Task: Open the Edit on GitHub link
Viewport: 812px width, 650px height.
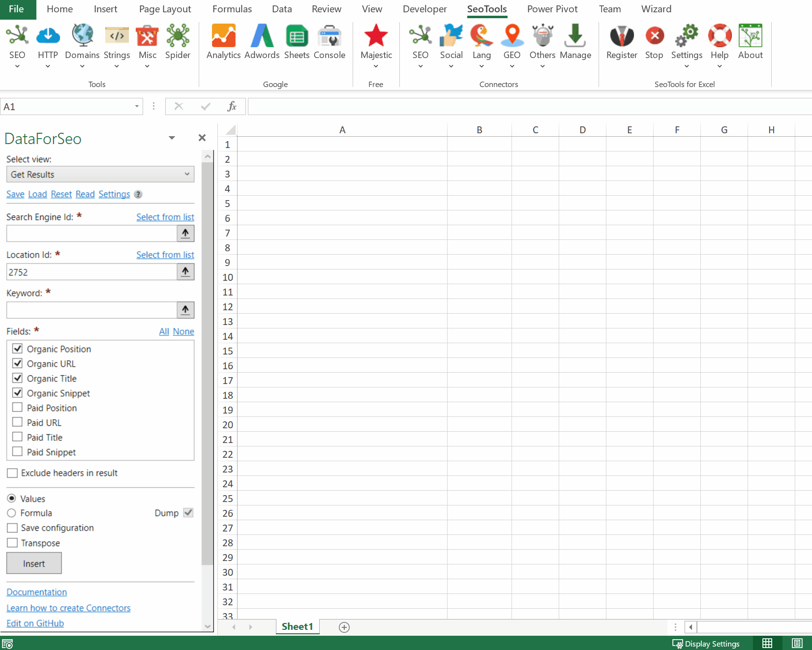Action: click(35, 623)
